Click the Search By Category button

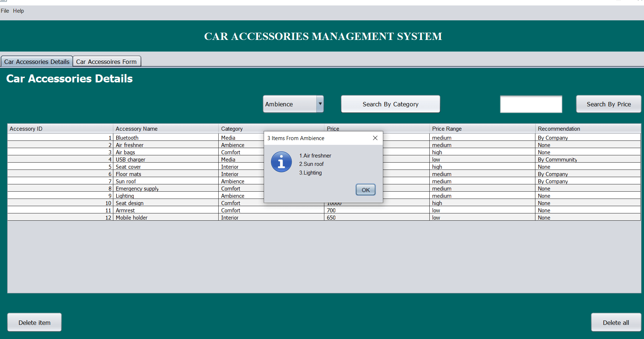tap(390, 104)
